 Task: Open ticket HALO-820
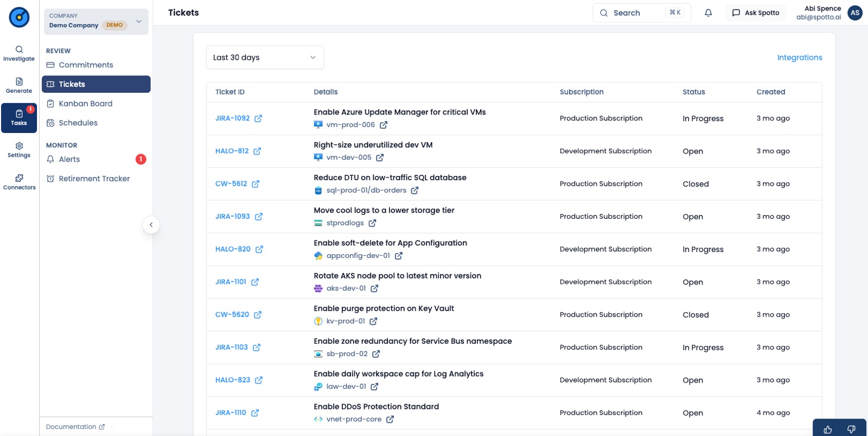pyautogui.click(x=233, y=249)
